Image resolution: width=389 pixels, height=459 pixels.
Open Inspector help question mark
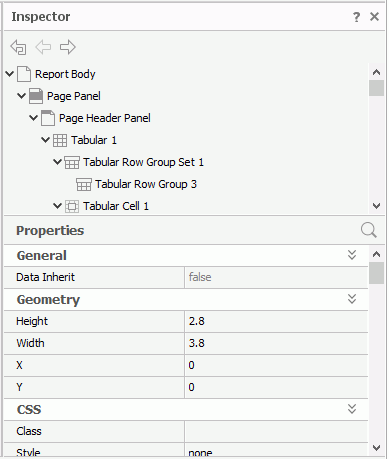356,17
